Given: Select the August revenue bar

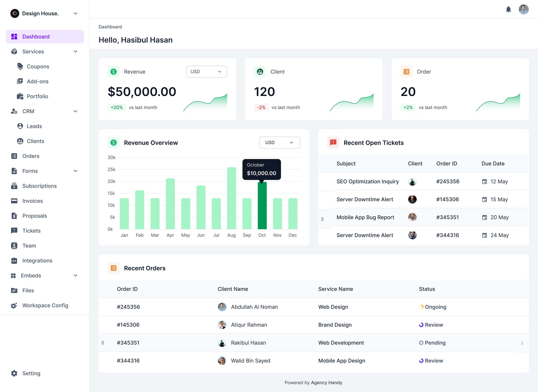Looking at the screenshot, I should 231,198.
